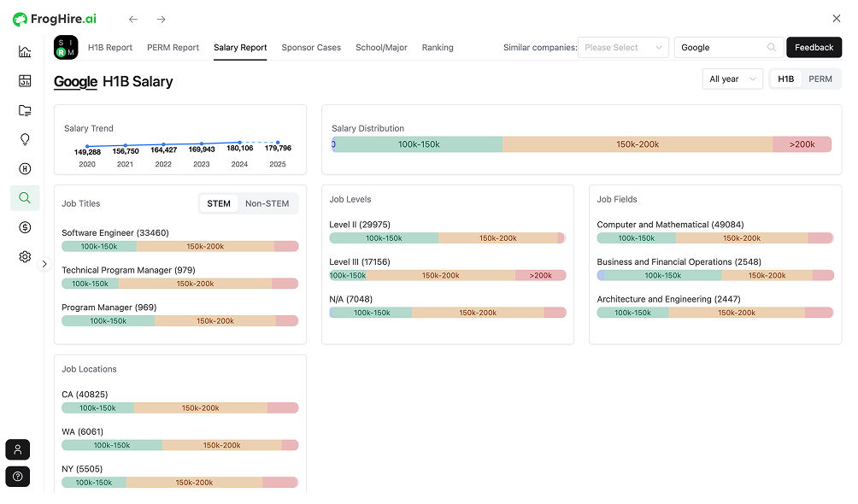This screenshot has height=504, width=858.
Task: Click the lightbulb icon in the sidebar
Action: pyautogui.click(x=25, y=139)
